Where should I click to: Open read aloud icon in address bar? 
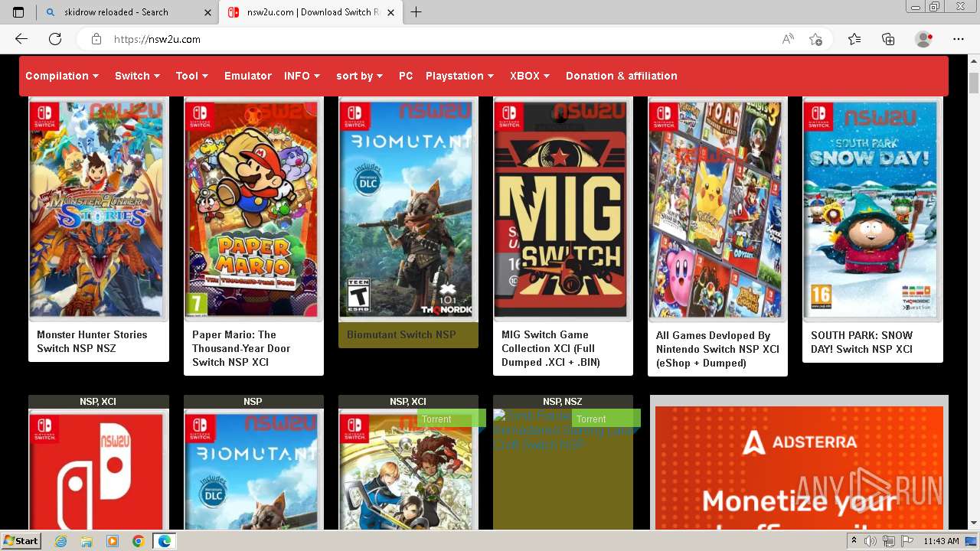click(788, 39)
